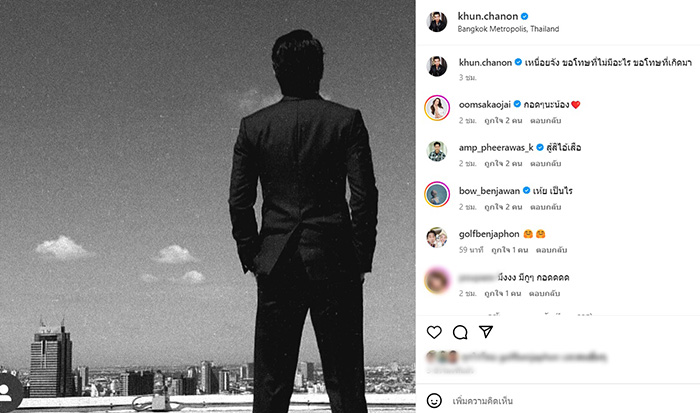The image size is (700, 413).
Task: Click oomsakaojai username in comments
Action: click(x=492, y=104)
